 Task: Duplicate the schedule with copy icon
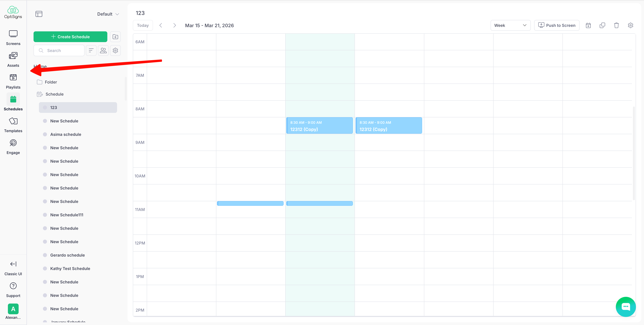603,25
